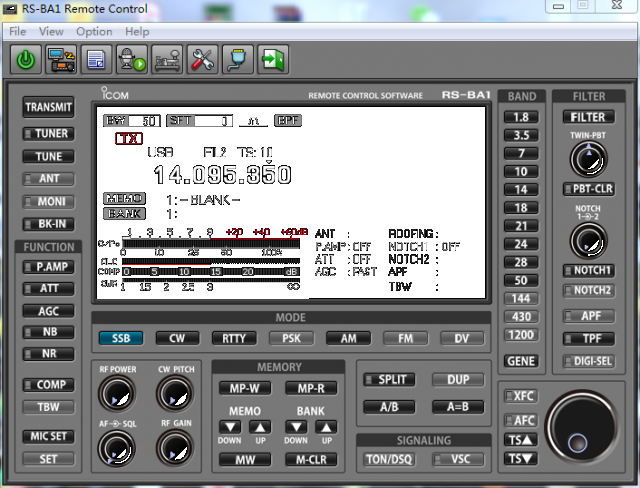Toggle the ATT attenuator switch
This screenshot has height=488, width=640.
49,288
